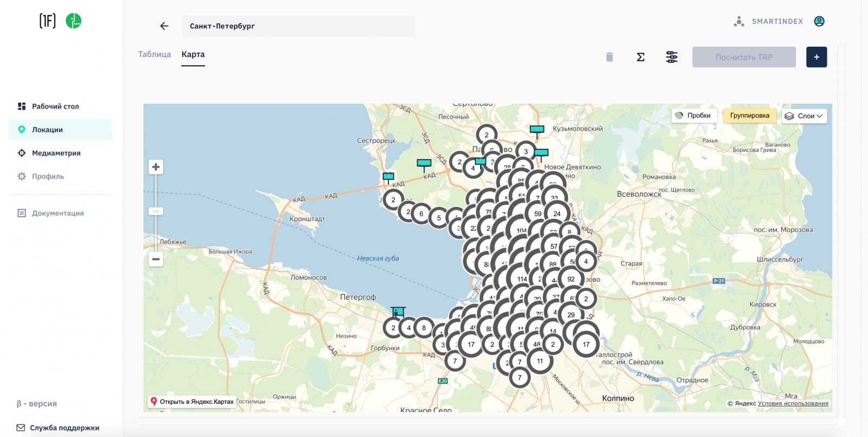This screenshot has height=437, width=868.
Task: Open the Условия использования link
Action: coord(793,403)
